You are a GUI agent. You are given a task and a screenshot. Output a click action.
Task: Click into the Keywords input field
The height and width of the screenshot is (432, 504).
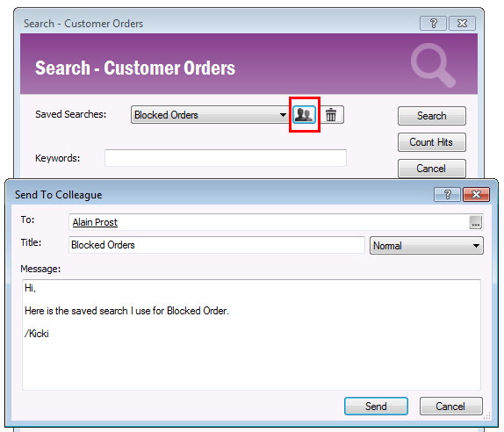(226, 158)
